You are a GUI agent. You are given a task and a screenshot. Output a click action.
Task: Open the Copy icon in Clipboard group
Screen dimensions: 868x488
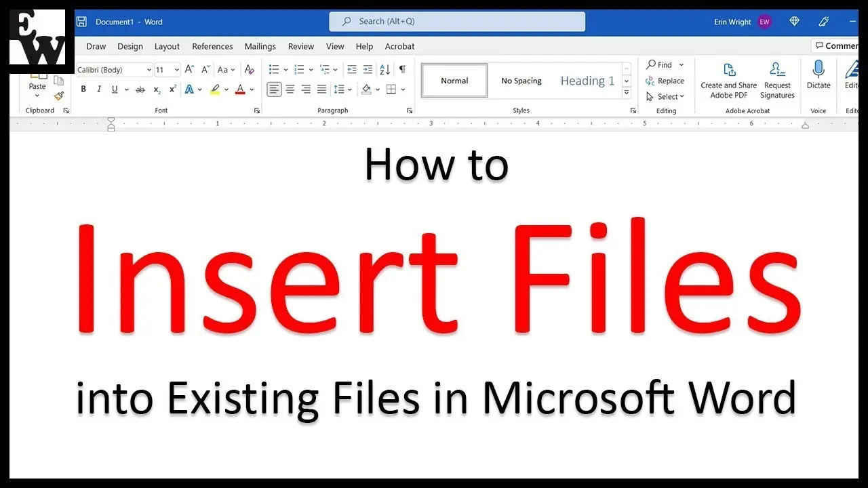59,80
